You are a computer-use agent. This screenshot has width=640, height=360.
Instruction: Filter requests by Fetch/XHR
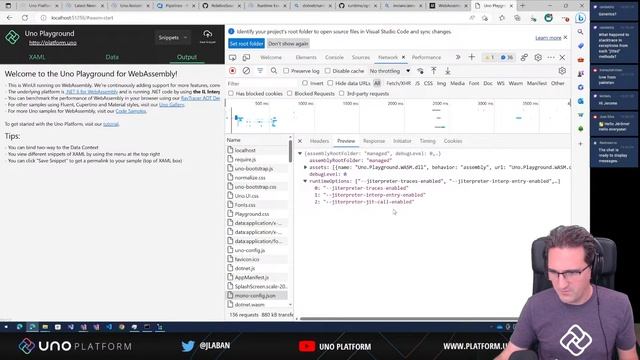(398, 83)
